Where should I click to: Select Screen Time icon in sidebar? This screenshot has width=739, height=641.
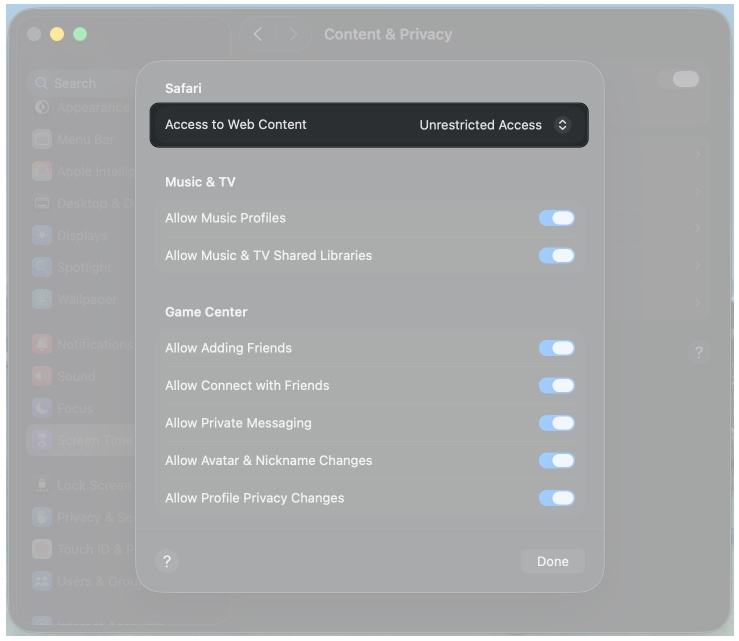[42, 440]
